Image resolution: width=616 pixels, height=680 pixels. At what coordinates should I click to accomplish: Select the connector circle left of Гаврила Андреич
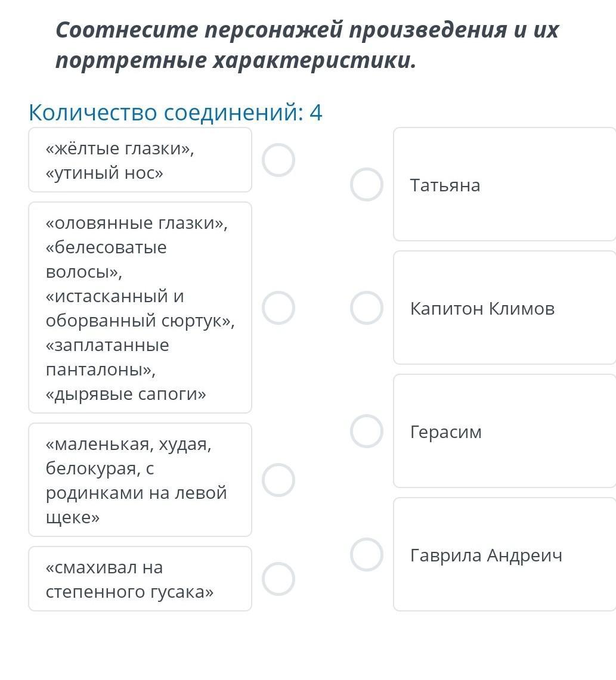pyautogui.click(x=366, y=555)
